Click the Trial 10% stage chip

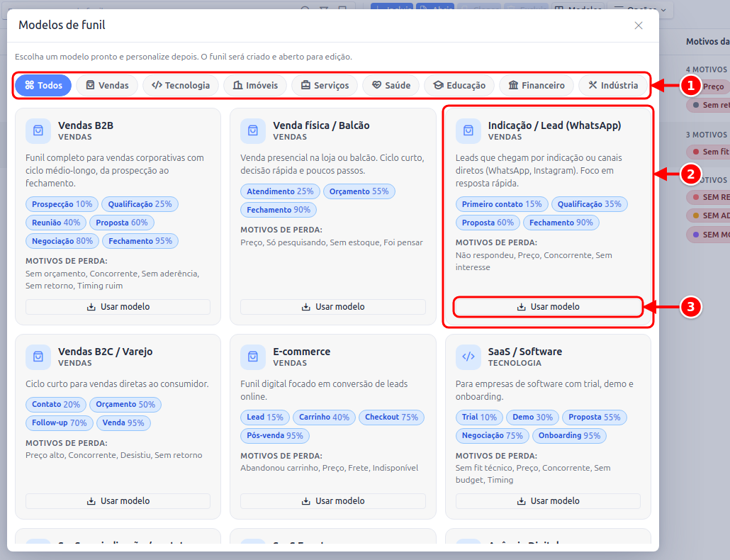pyautogui.click(x=480, y=417)
